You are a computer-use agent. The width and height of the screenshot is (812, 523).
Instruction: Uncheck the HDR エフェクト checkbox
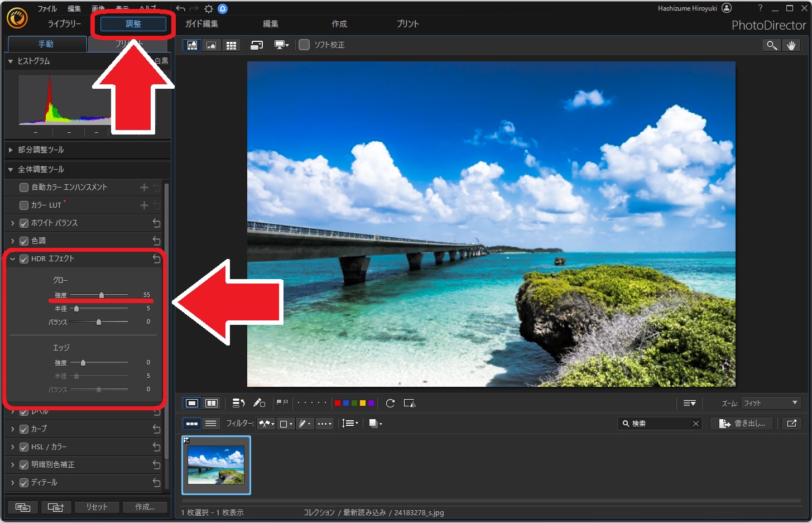24,259
